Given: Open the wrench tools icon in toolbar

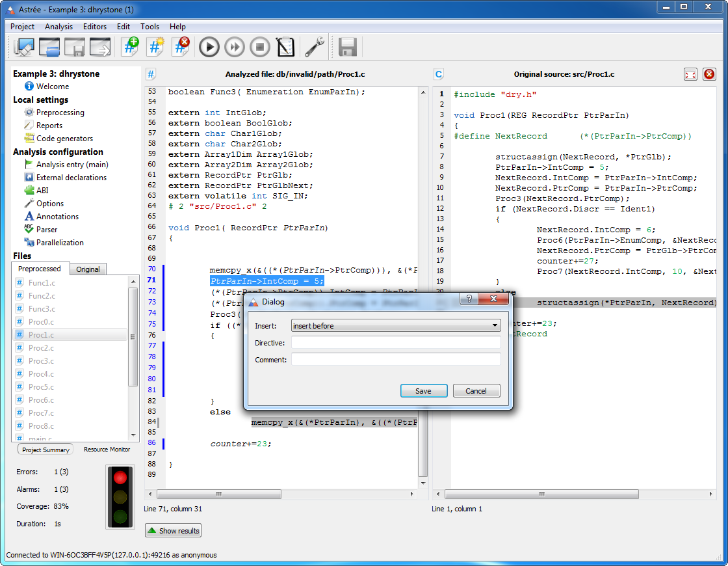Looking at the screenshot, I should tap(315, 47).
